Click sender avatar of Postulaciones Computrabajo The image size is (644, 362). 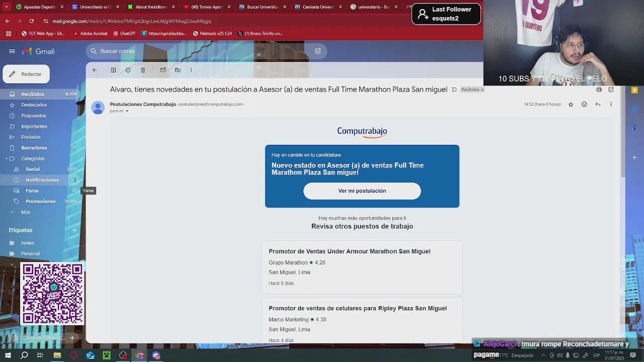click(x=98, y=108)
